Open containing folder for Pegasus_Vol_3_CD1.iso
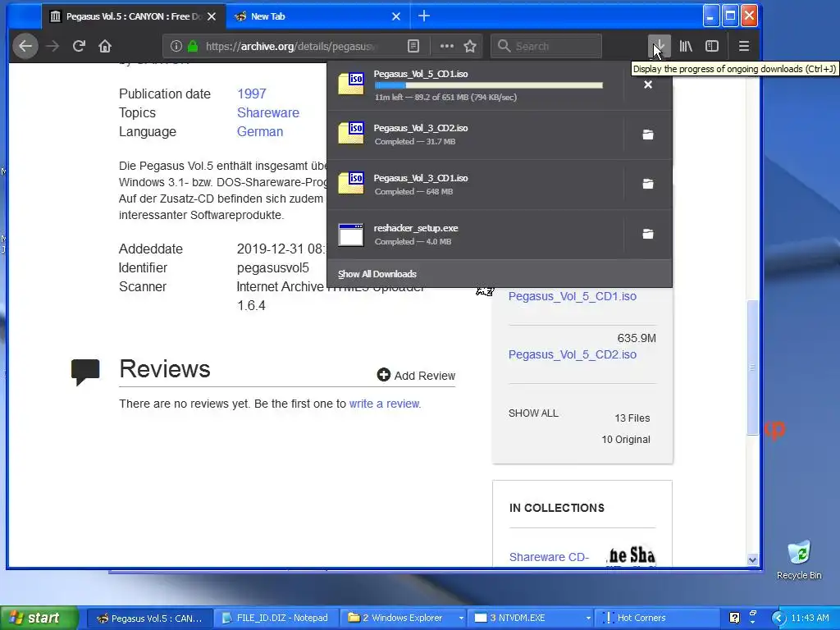Viewport: 840px width, 630px height. click(648, 184)
